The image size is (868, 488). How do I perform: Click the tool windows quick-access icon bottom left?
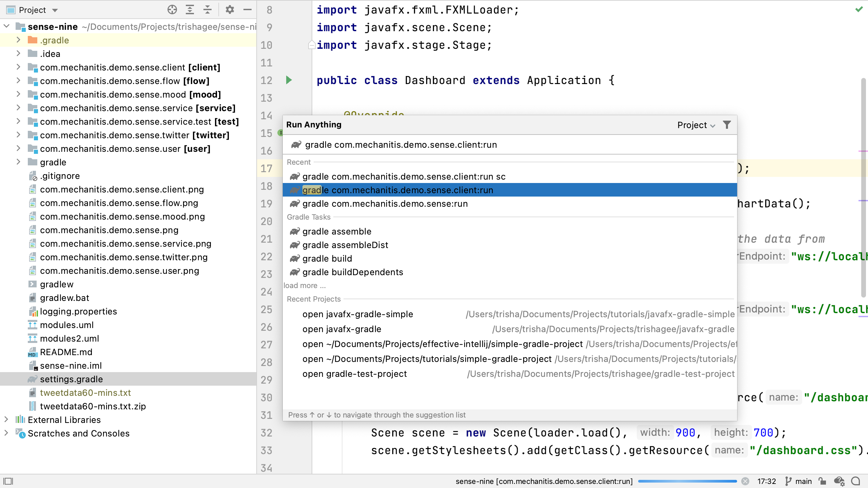point(8,481)
